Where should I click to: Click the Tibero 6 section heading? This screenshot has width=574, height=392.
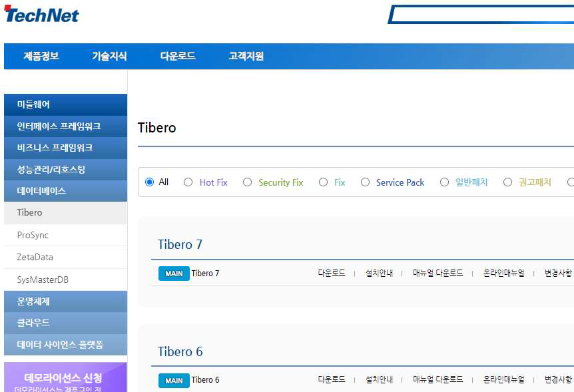pos(180,352)
